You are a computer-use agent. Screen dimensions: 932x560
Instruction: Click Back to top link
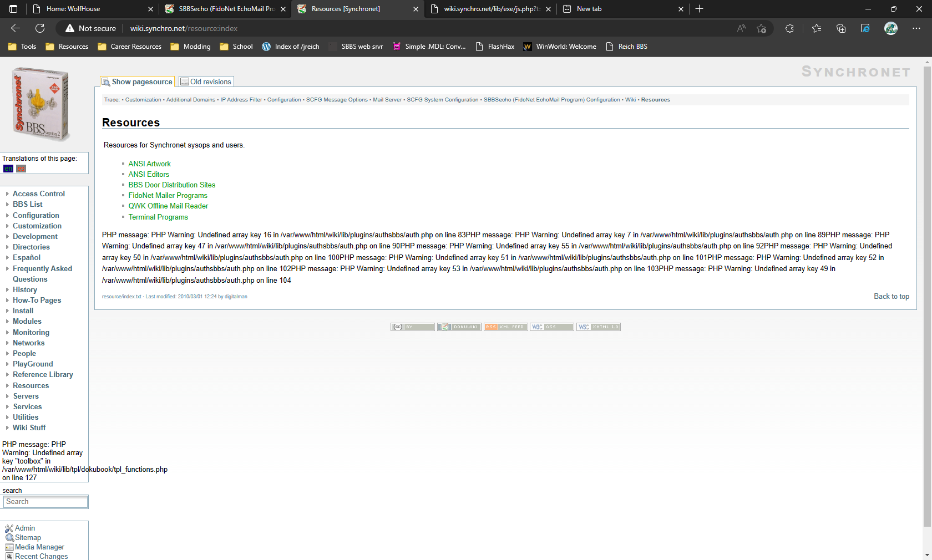[892, 297]
